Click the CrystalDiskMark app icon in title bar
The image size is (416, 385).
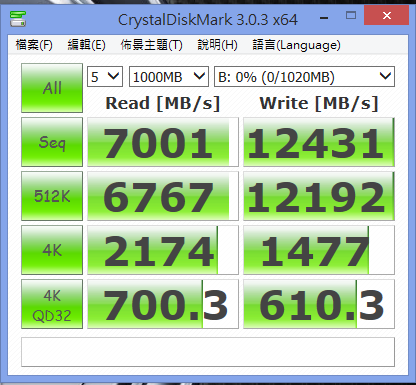click(x=18, y=19)
